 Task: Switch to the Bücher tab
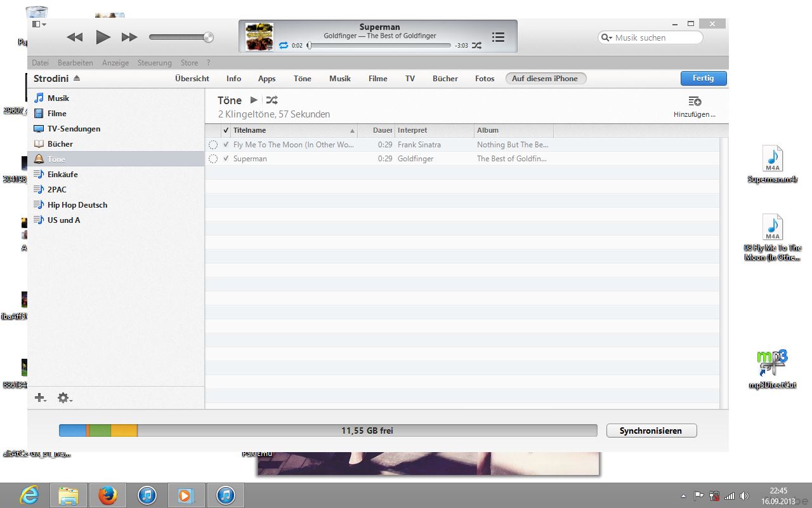pos(445,79)
